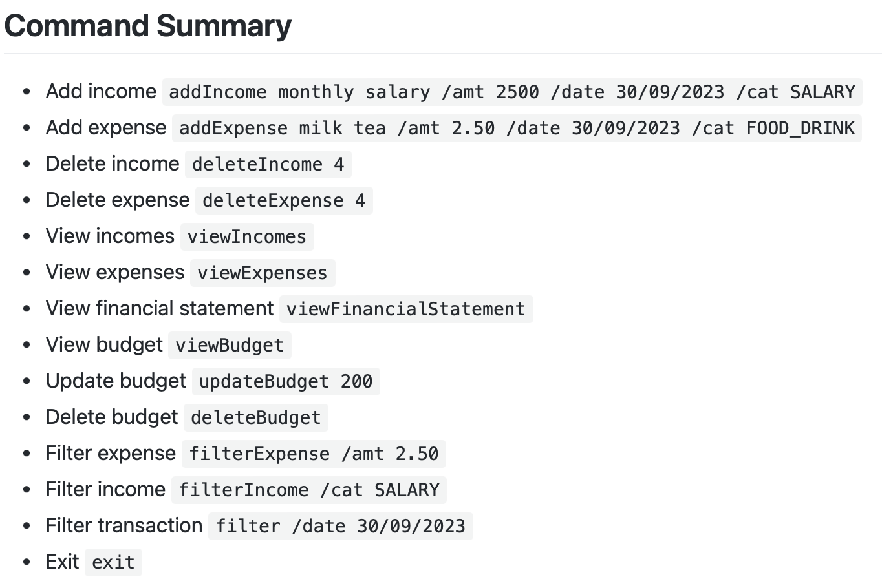Click the viewFinancialStatement command code
Image resolution: width=882 pixels, height=588 pixels.
tap(406, 309)
